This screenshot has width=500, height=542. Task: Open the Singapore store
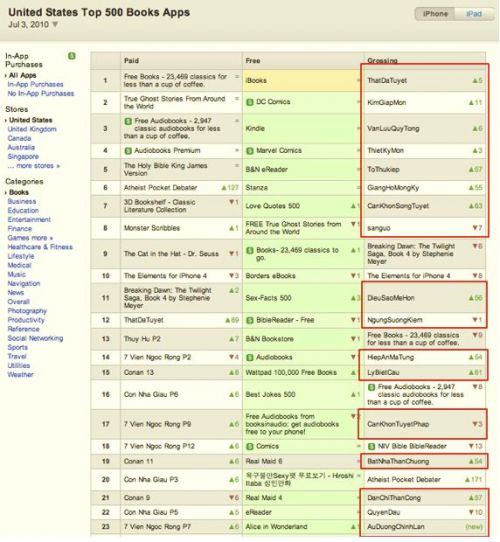pos(23,157)
